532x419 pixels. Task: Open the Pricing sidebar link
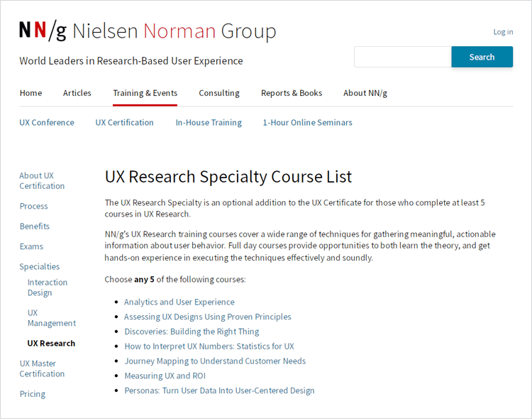[32, 394]
